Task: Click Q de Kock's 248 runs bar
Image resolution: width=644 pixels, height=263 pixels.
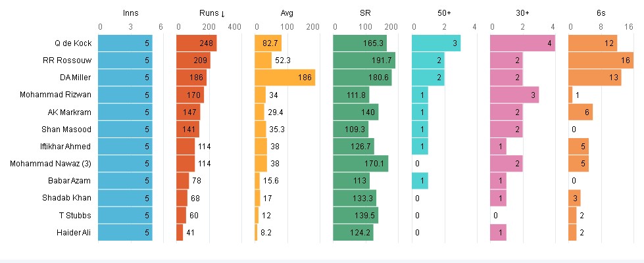Action: pyautogui.click(x=197, y=43)
